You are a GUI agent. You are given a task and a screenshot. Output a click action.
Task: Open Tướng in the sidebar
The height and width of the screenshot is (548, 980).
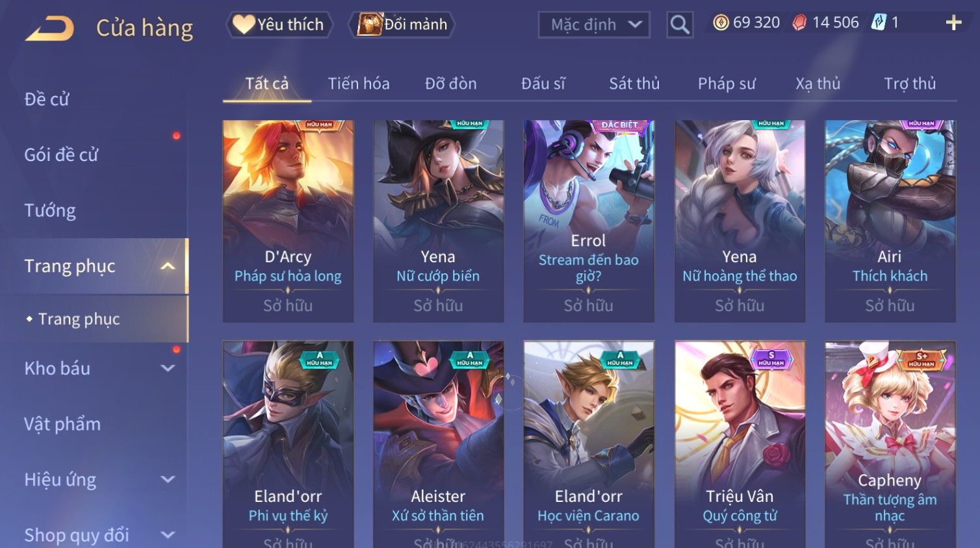coord(50,211)
